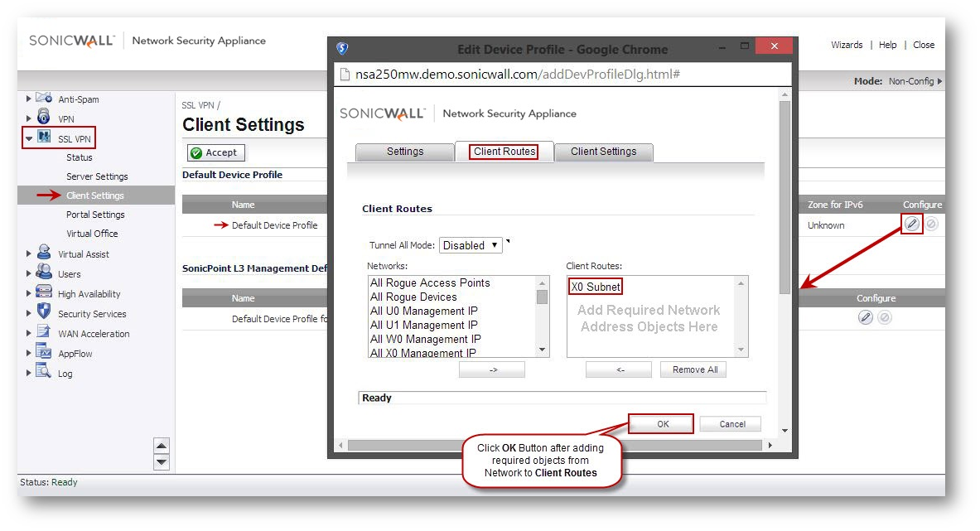Click the High Availability sidebar icon
The width and height of the screenshot is (980, 531).
44,293
